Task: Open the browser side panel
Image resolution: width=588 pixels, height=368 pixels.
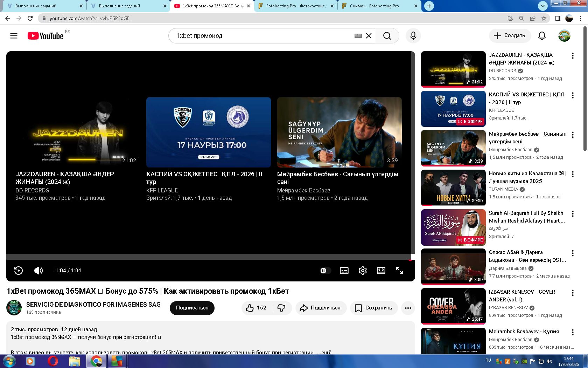Action: [x=558, y=18]
